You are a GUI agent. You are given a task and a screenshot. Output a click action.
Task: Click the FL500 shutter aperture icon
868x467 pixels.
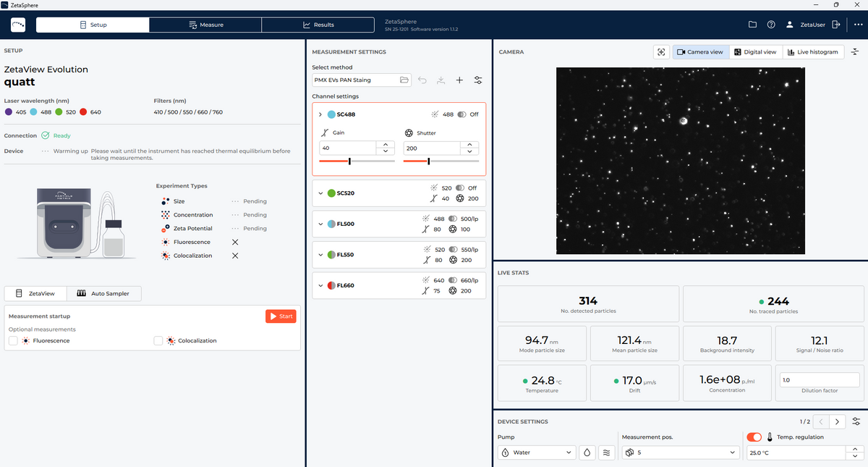coord(453,229)
